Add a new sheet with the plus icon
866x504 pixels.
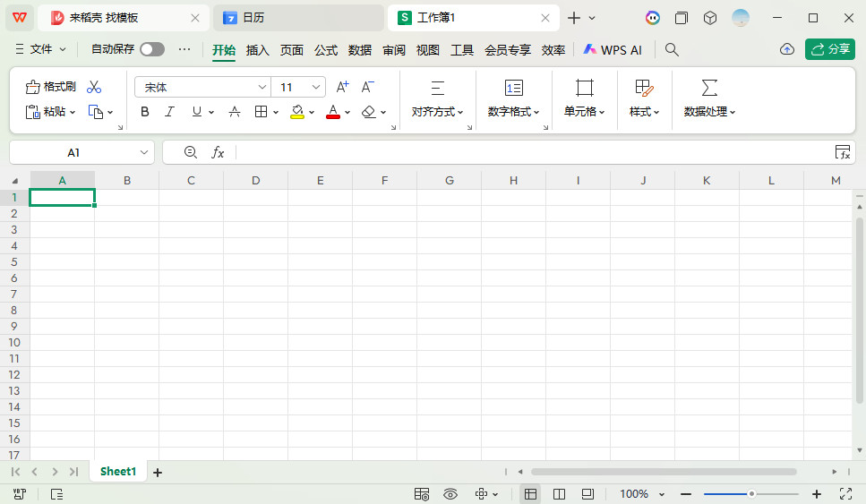point(158,472)
